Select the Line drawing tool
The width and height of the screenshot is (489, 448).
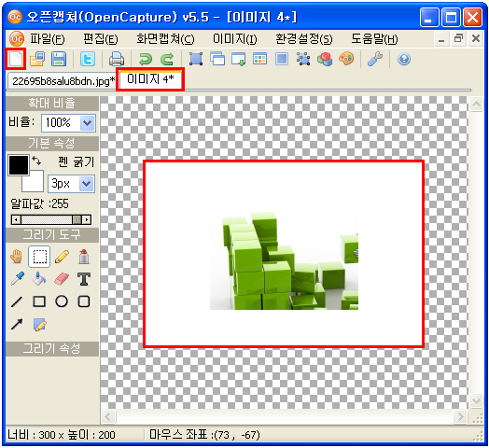click(17, 301)
